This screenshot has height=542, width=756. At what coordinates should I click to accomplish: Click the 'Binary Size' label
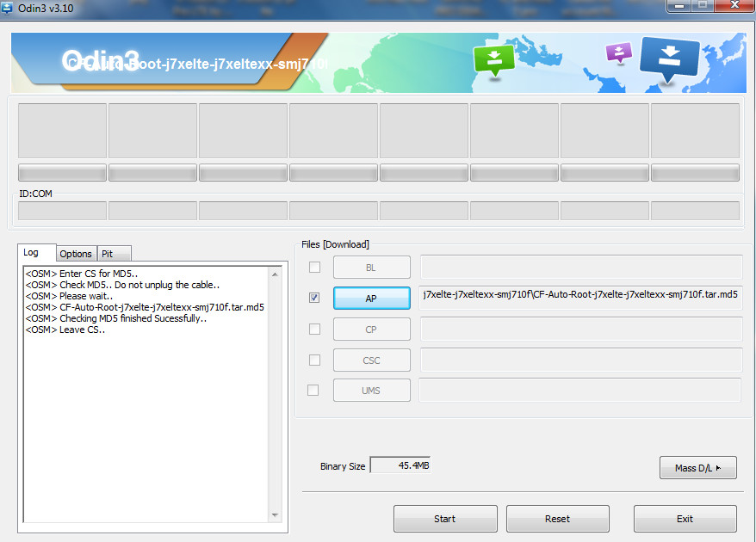[343, 466]
